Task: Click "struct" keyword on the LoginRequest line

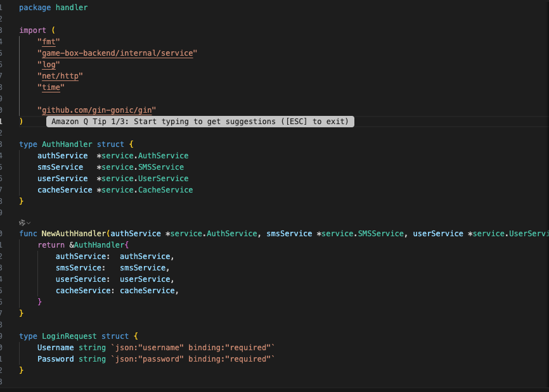Action: click(115, 336)
